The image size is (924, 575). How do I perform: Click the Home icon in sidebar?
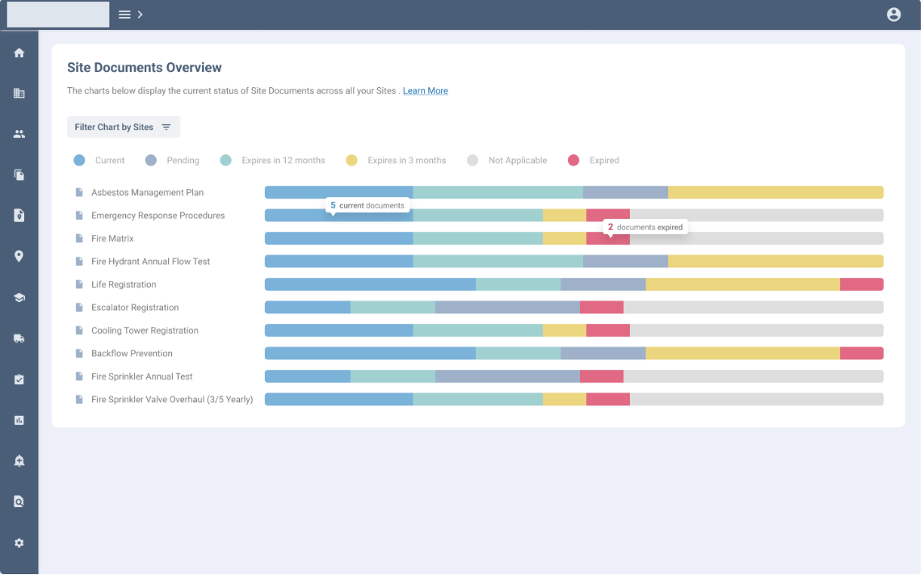coord(19,53)
